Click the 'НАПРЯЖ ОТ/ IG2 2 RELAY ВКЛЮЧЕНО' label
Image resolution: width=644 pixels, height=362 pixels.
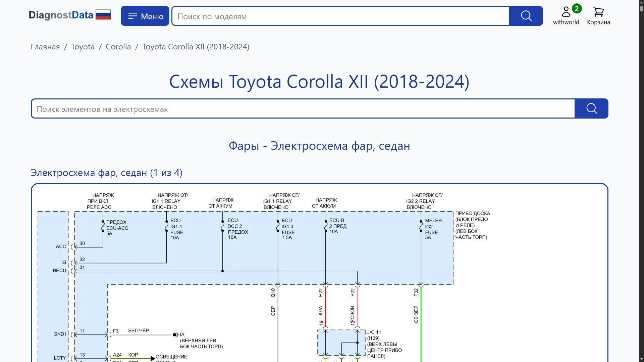coord(424,201)
